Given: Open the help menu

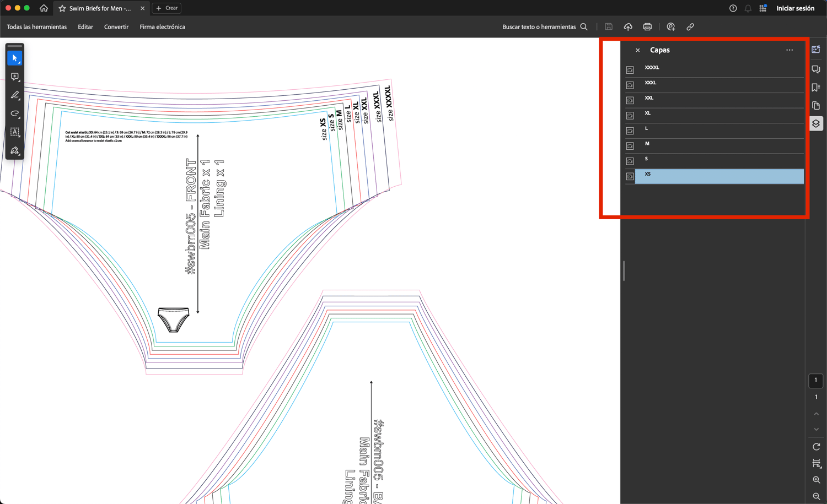Looking at the screenshot, I should [733, 8].
